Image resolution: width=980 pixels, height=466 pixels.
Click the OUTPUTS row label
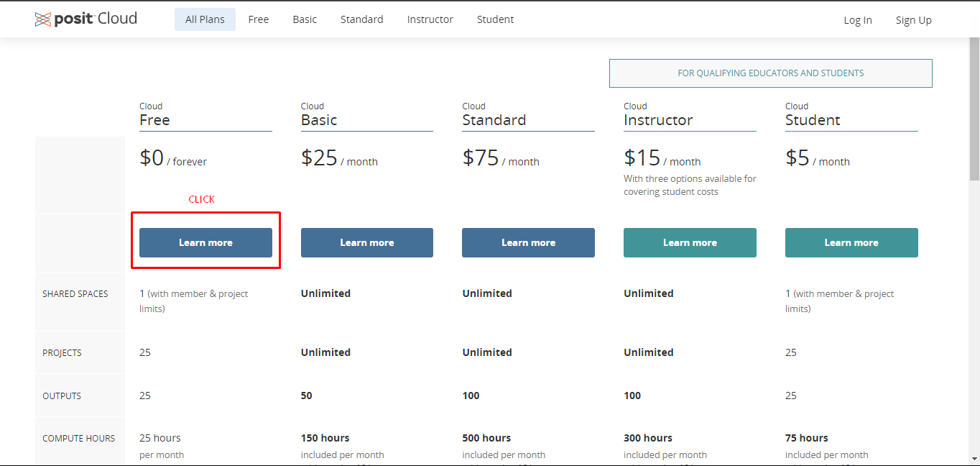[x=62, y=396]
